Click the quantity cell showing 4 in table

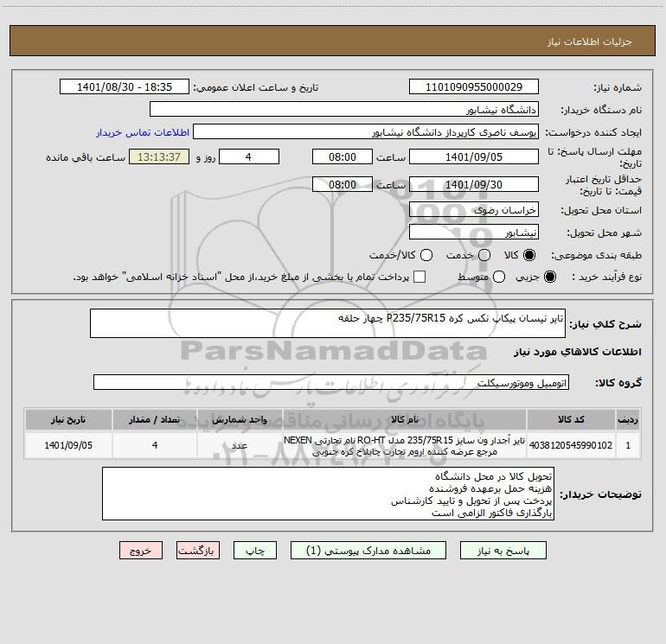tap(155, 445)
